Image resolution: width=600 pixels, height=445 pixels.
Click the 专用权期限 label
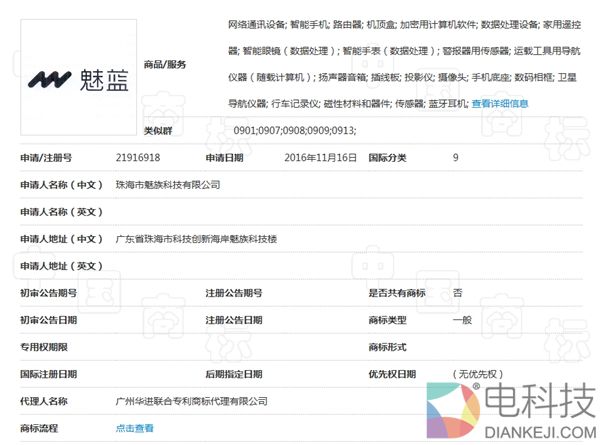[x=44, y=347]
